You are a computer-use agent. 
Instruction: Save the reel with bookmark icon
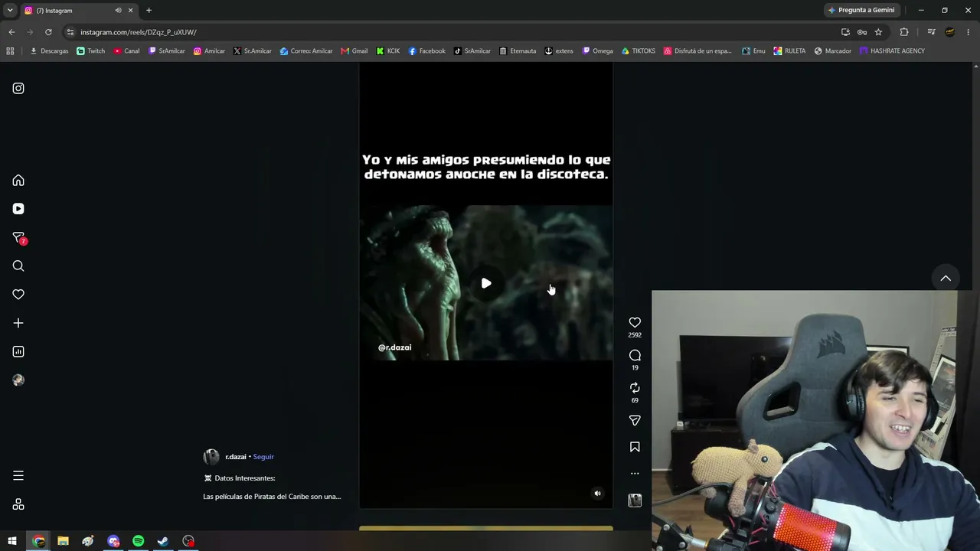635,447
